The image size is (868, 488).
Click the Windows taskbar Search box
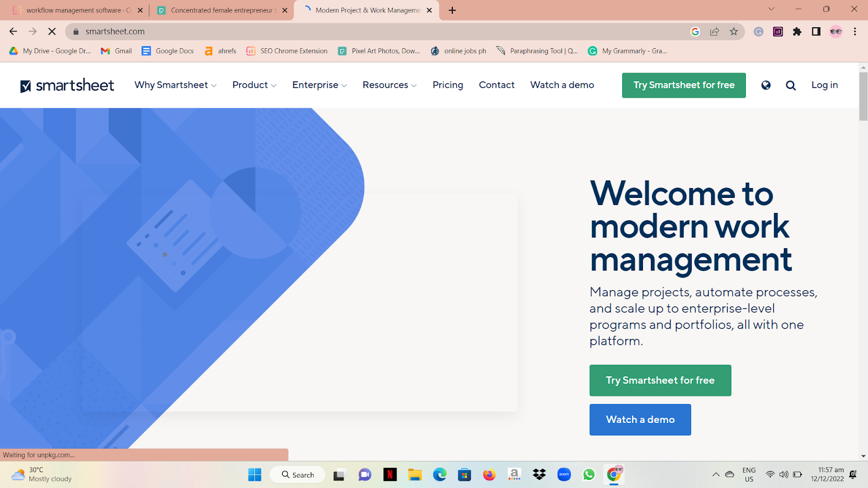[x=297, y=475]
